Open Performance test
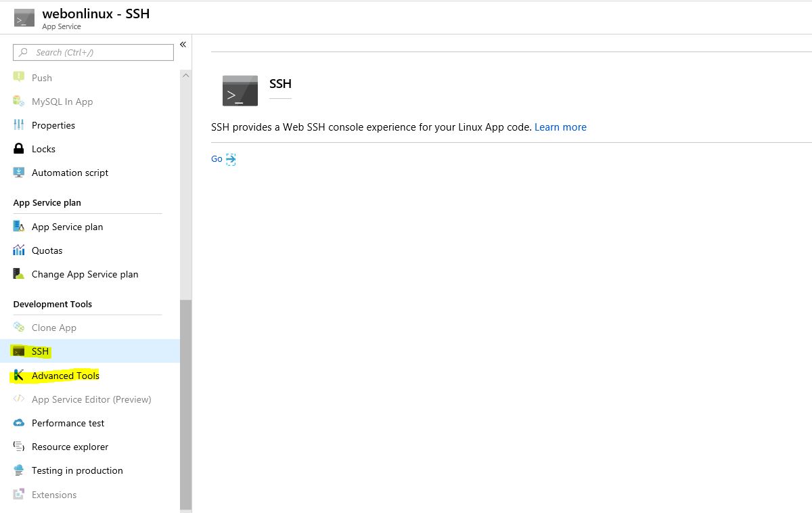The width and height of the screenshot is (812, 513). pyautogui.click(x=68, y=423)
